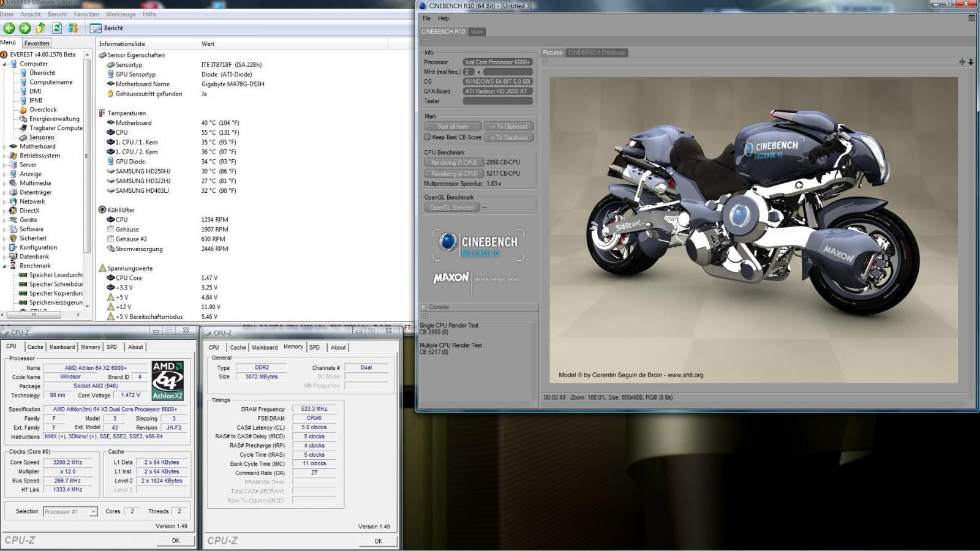Click the -> To Database button
Viewport: 980px width, 551px height.
(508, 138)
